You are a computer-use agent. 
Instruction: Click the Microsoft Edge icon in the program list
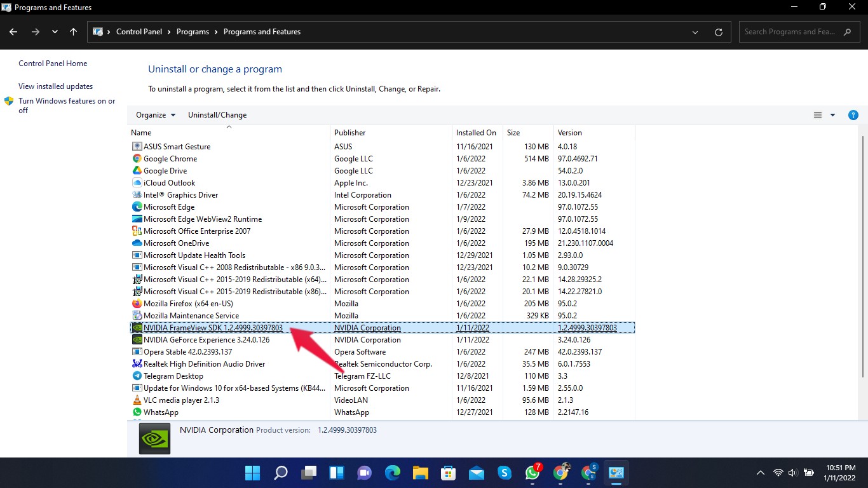click(137, 207)
